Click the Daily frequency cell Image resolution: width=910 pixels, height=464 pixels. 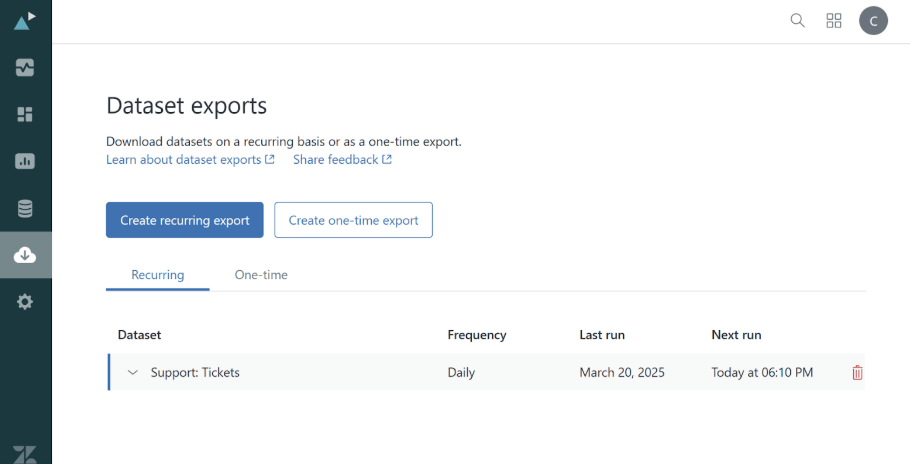(461, 372)
